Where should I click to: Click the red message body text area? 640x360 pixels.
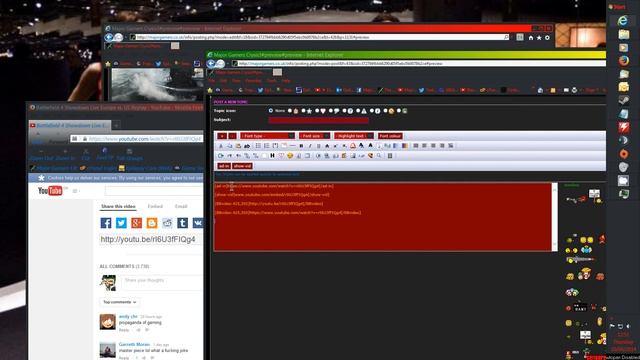tap(382, 217)
